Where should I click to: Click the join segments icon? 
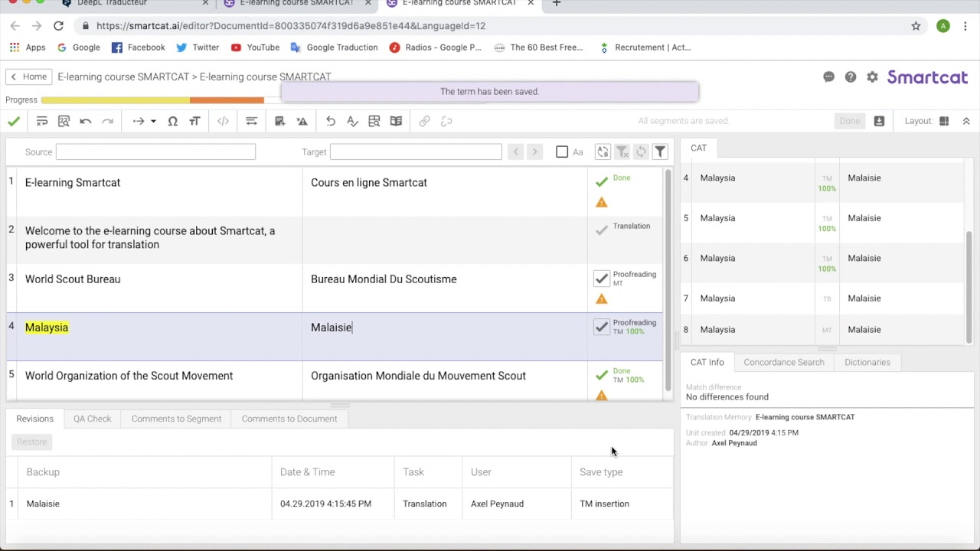point(251,121)
